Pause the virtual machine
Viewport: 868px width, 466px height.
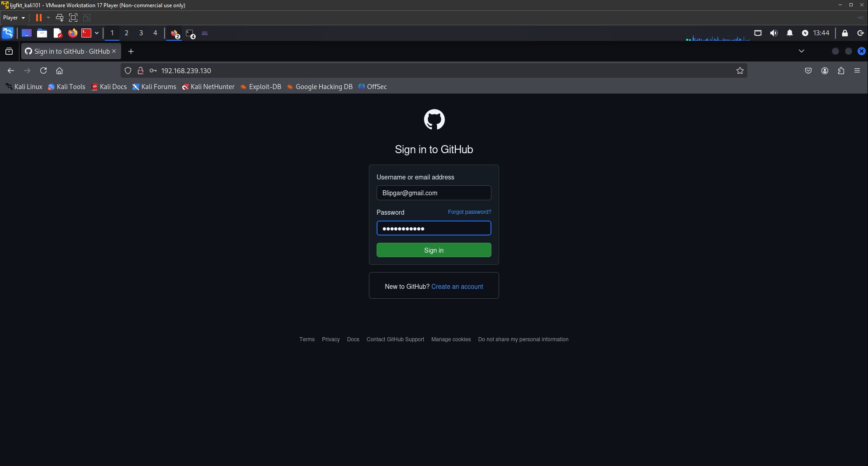(39, 18)
